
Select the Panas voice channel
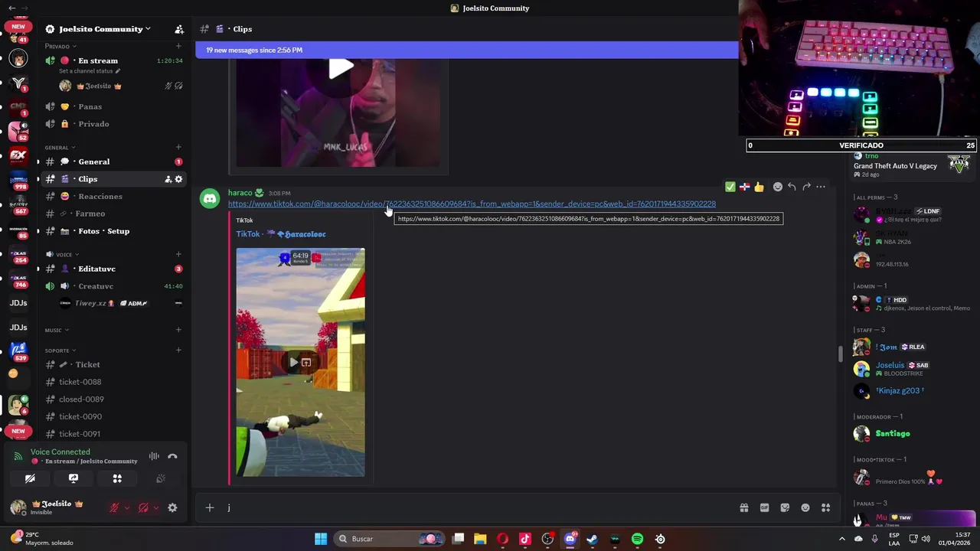113,106
